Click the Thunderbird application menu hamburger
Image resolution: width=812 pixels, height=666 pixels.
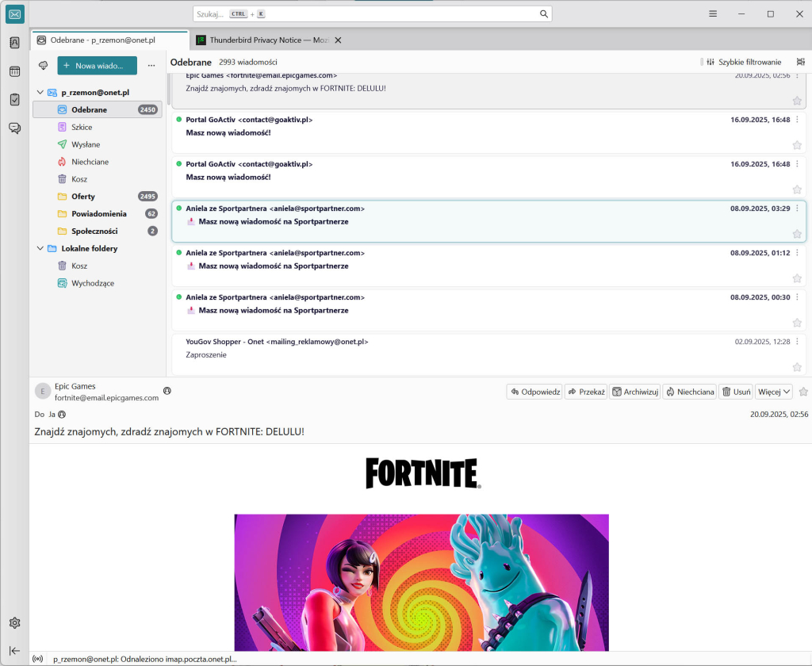click(x=713, y=14)
